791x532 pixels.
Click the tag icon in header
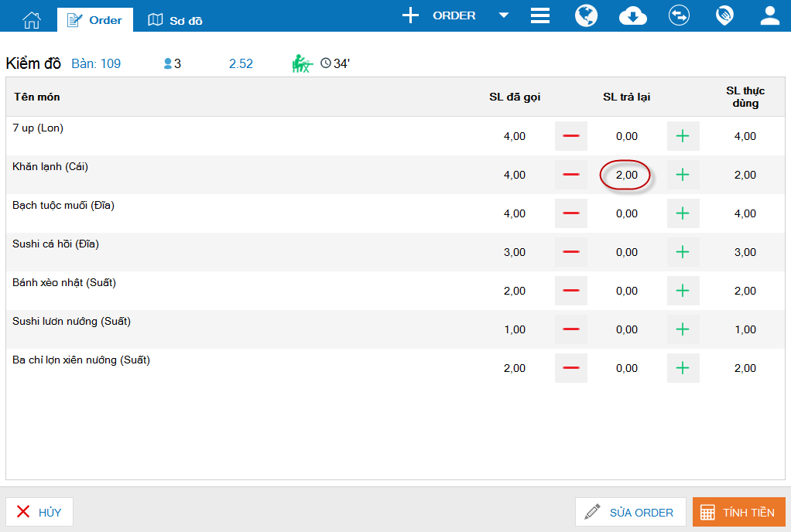[x=724, y=15]
